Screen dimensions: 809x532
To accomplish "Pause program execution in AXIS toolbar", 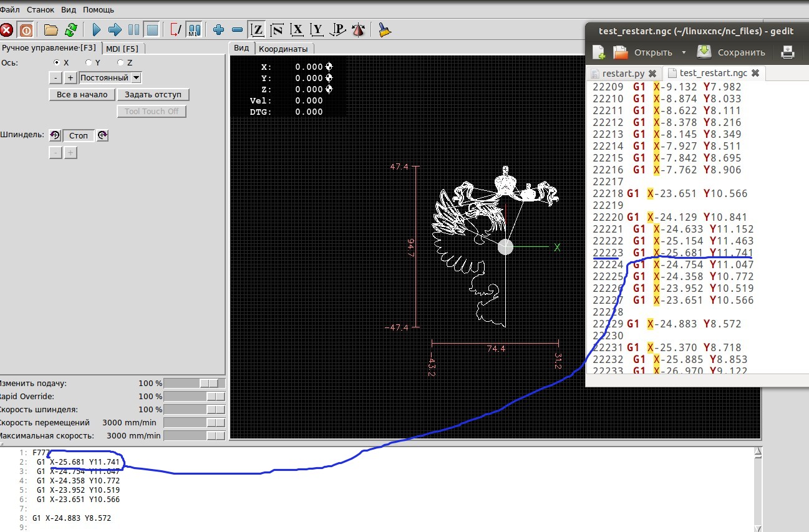I will point(133,29).
